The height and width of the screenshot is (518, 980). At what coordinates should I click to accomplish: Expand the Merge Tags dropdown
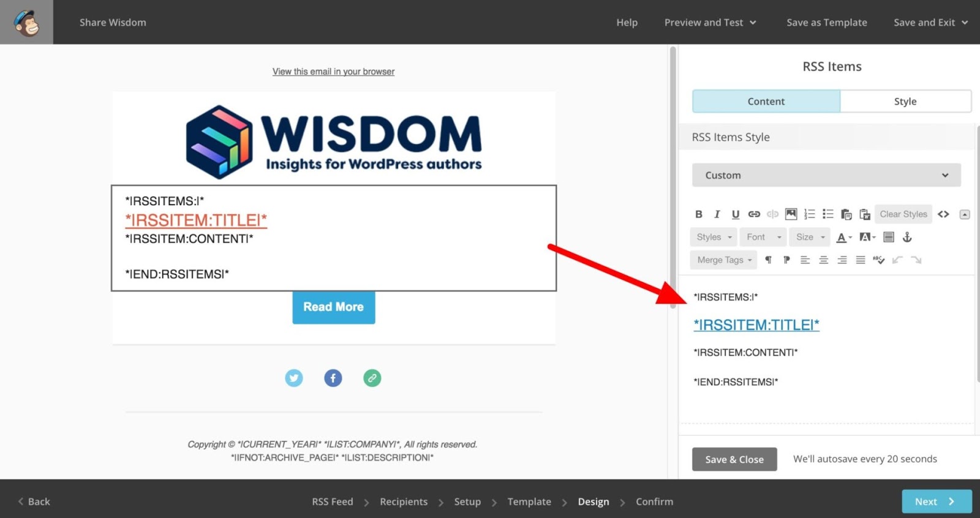pos(723,260)
